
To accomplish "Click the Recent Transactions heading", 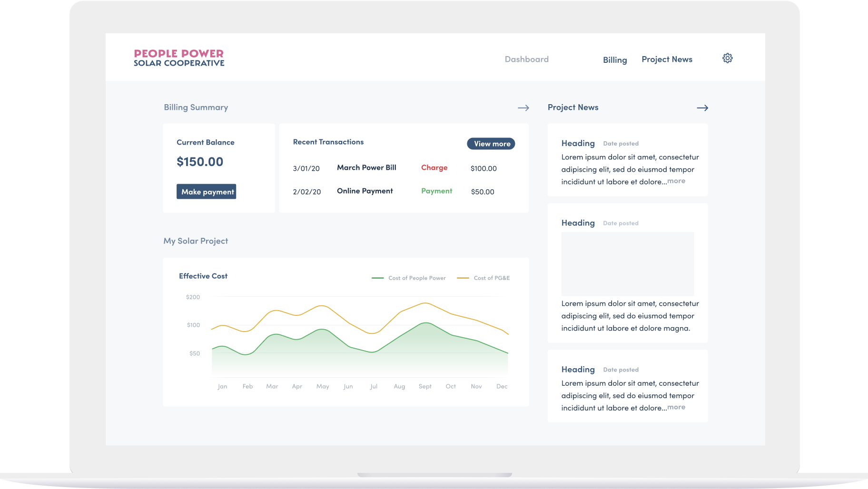I will [x=328, y=142].
